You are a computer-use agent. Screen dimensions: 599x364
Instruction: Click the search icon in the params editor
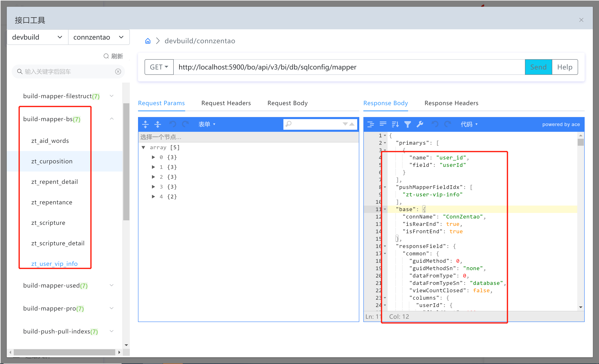pos(289,124)
